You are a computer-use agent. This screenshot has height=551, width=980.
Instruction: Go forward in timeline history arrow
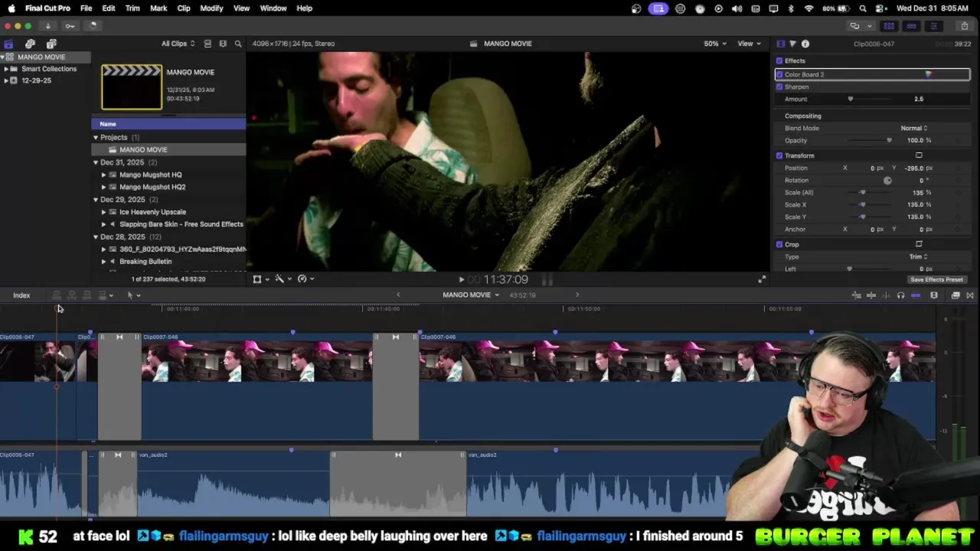point(577,295)
